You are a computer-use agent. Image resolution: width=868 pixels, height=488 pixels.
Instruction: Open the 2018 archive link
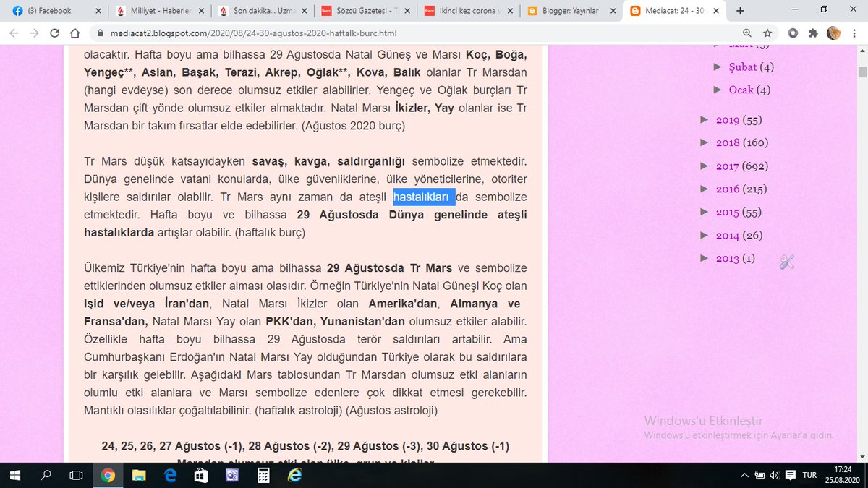[728, 143]
